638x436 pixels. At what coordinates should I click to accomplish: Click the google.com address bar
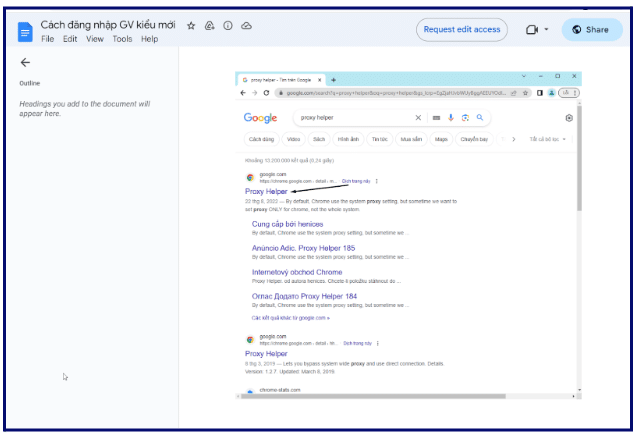(x=397, y=93)
